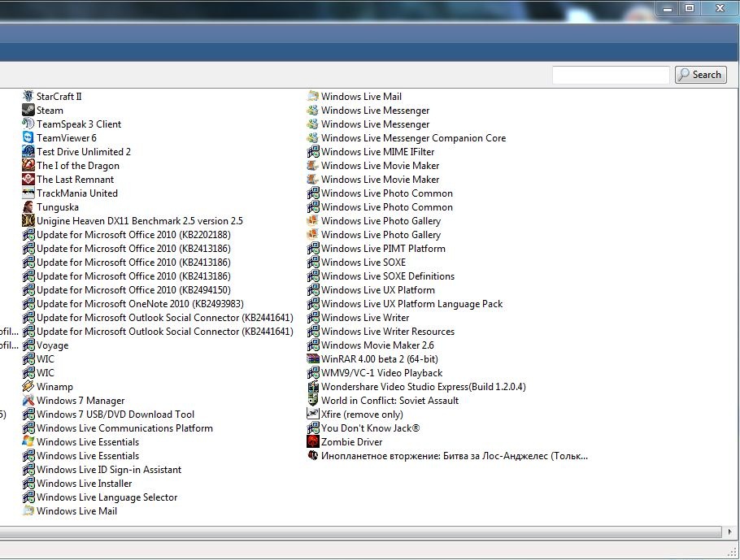Click The I of the Dragon icon
The width and height of the screenshot is (740, 560).
tap(28, 165)
